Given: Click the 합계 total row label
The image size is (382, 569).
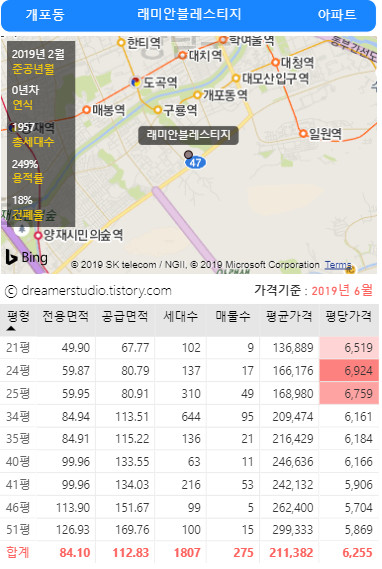Looking at the screenshot, I should (x=18, y=552).
